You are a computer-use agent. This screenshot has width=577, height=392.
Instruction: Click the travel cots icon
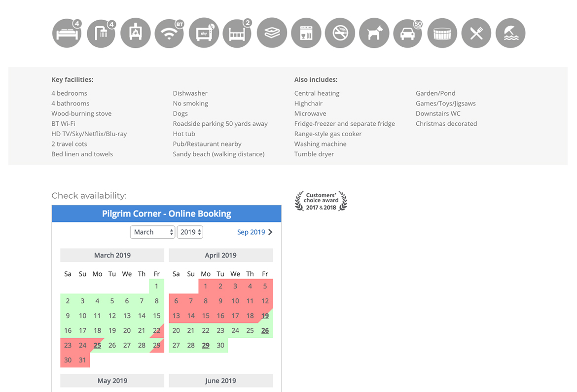(237, 34)
